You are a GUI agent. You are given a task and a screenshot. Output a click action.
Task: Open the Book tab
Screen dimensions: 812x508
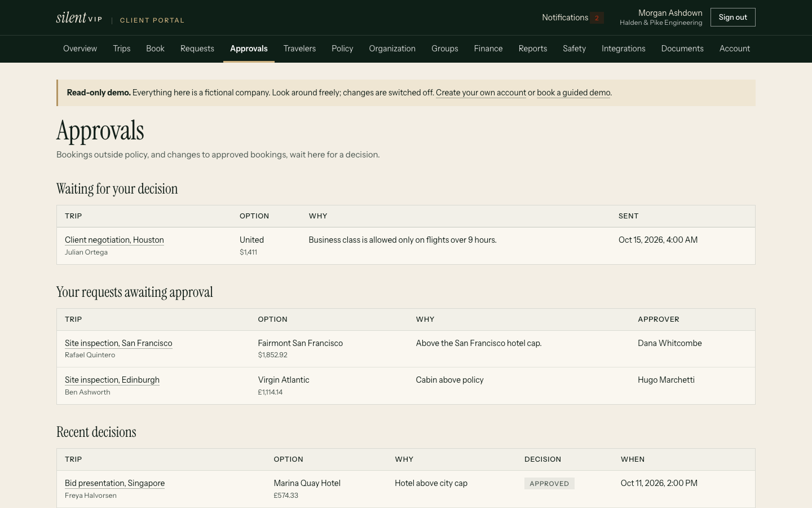(x=155, y=49)
